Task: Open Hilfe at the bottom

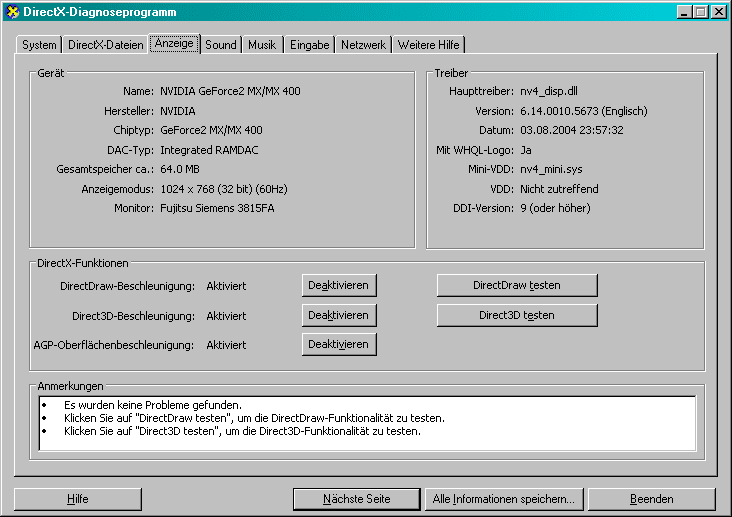Action: point(77,499)
